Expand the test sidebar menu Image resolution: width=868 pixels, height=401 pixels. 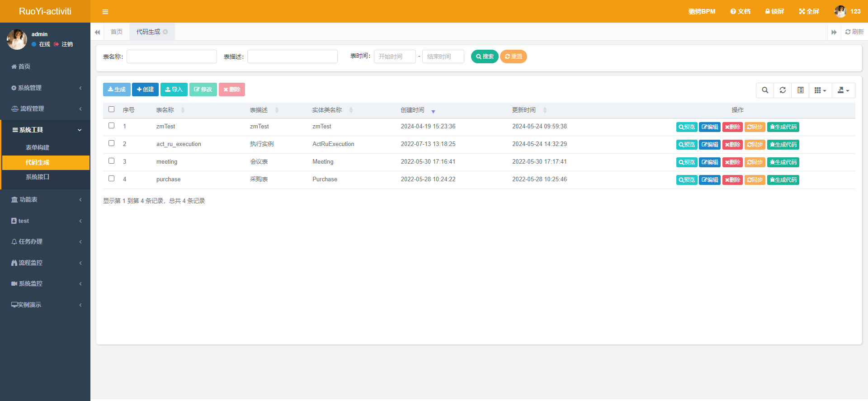pyautogui.click(x=45, y=221)
